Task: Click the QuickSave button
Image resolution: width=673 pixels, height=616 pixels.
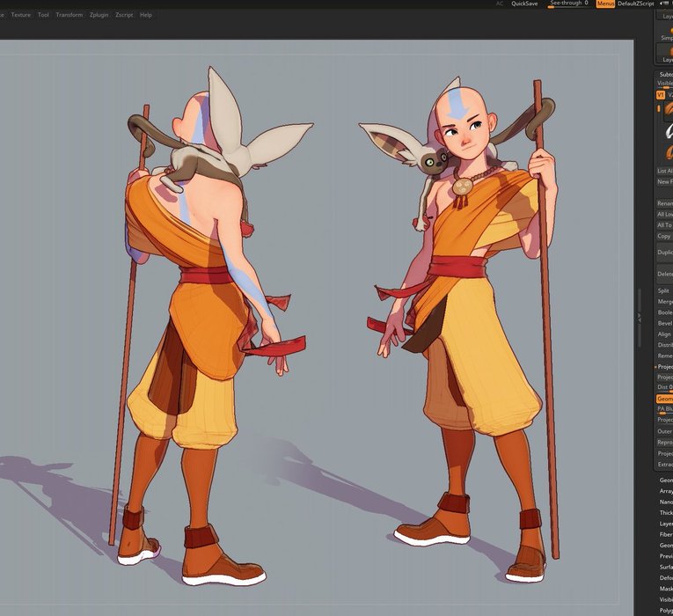Action: point(524,4)
